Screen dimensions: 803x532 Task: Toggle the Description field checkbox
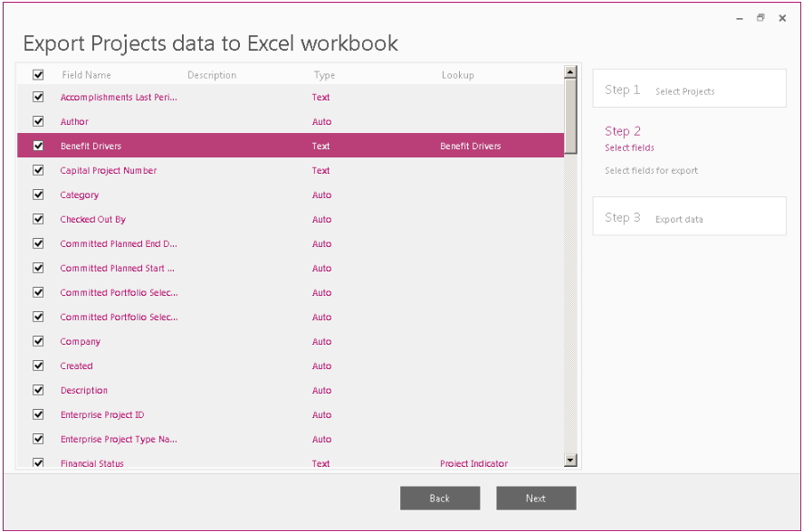pos(38,390)
